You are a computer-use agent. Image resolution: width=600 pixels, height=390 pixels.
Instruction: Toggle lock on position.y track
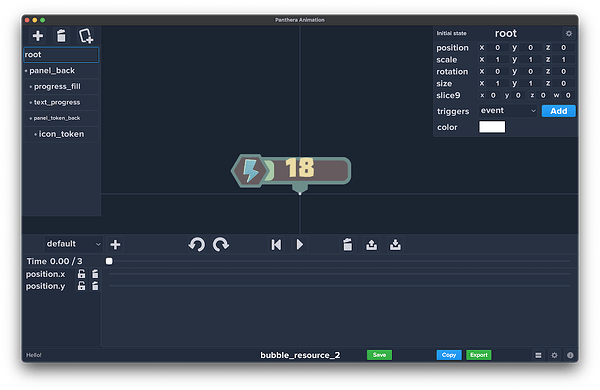tap(82, 286)
